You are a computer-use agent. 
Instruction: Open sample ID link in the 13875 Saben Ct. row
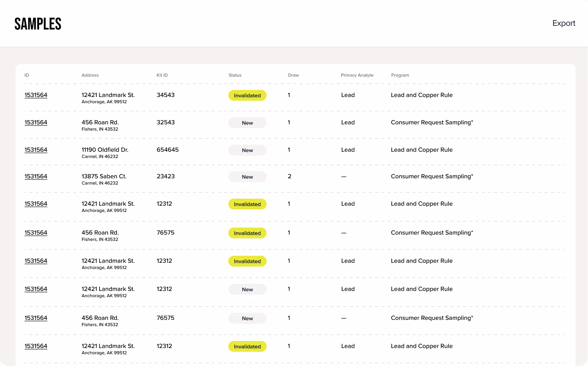[x=36, y=176]
